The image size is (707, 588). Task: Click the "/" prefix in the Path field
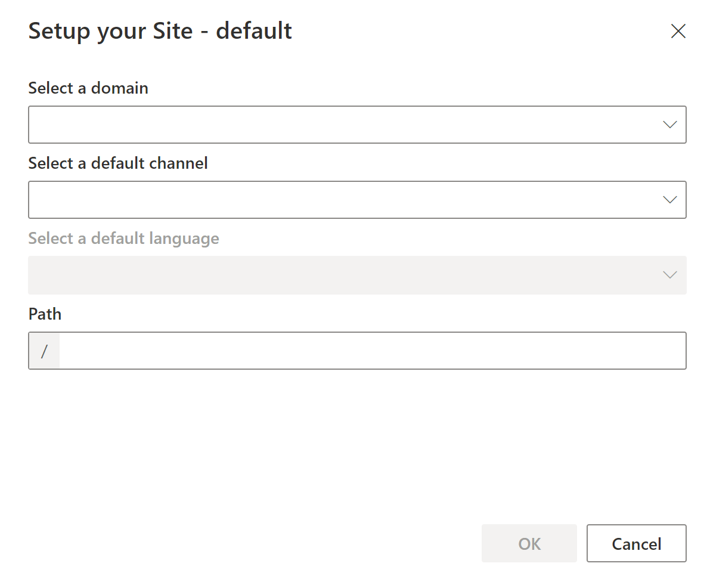(x=44, y=351)
